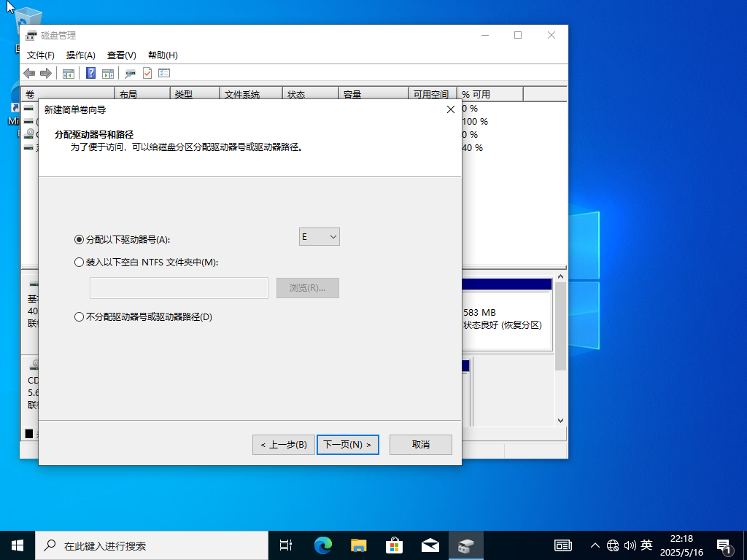Click the Back arrow in Disk Management toolbar
Viewport: 747px width, 560px height.
29,74
